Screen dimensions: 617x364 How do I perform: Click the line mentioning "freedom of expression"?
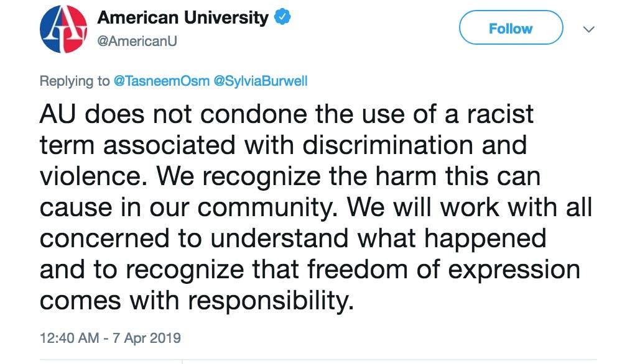coord(310,268)
